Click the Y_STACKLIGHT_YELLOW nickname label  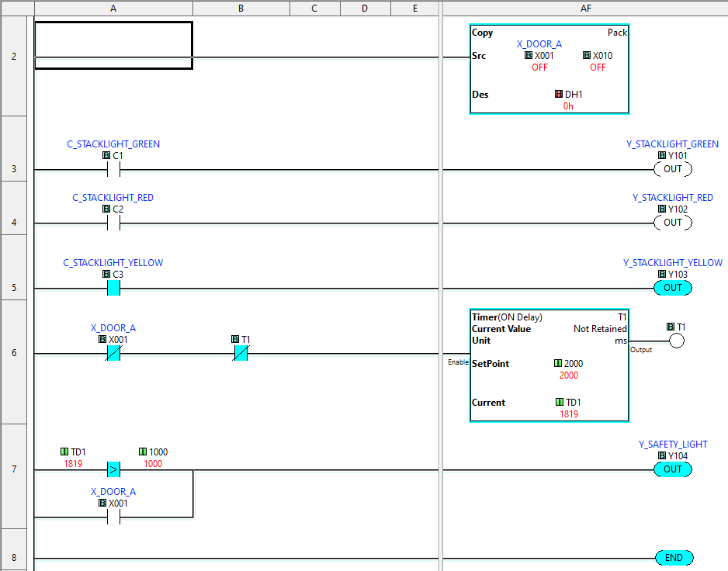pos(673,263)
